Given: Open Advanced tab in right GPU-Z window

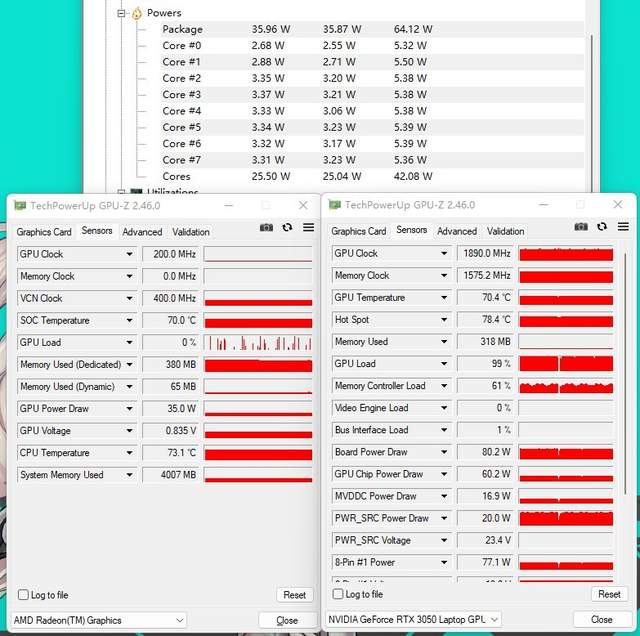Looking at the screenshot, I should point(457,231).
